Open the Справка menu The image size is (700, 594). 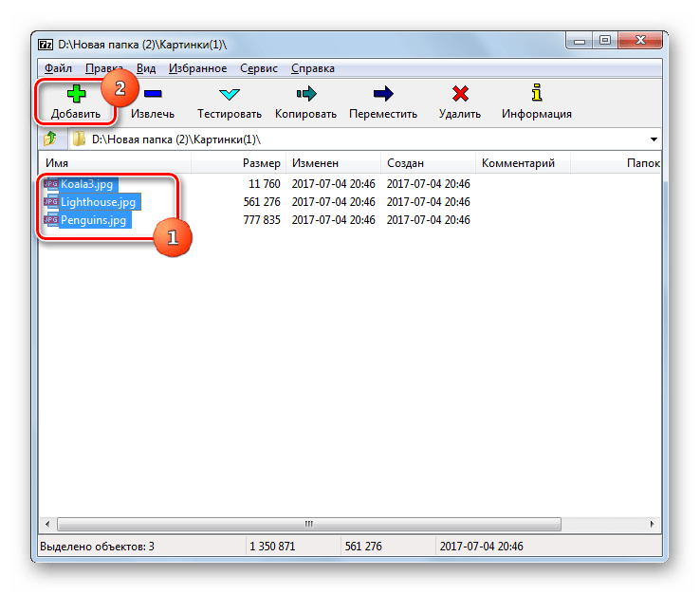tap(313, 68)
